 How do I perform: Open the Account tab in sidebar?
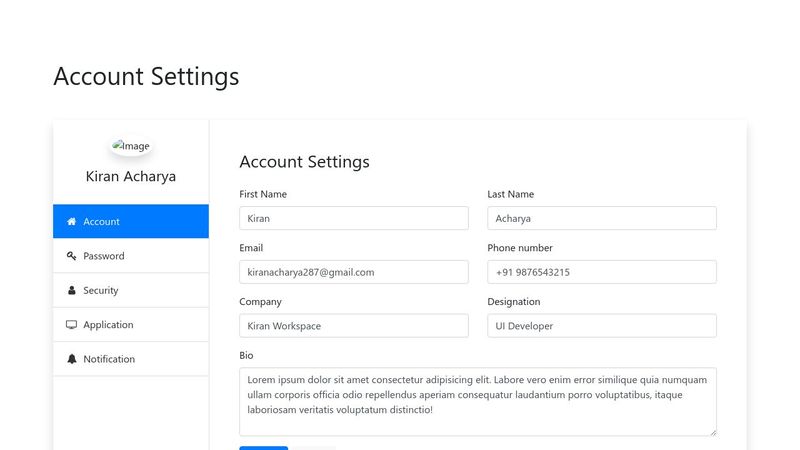(x=130, y=222)
